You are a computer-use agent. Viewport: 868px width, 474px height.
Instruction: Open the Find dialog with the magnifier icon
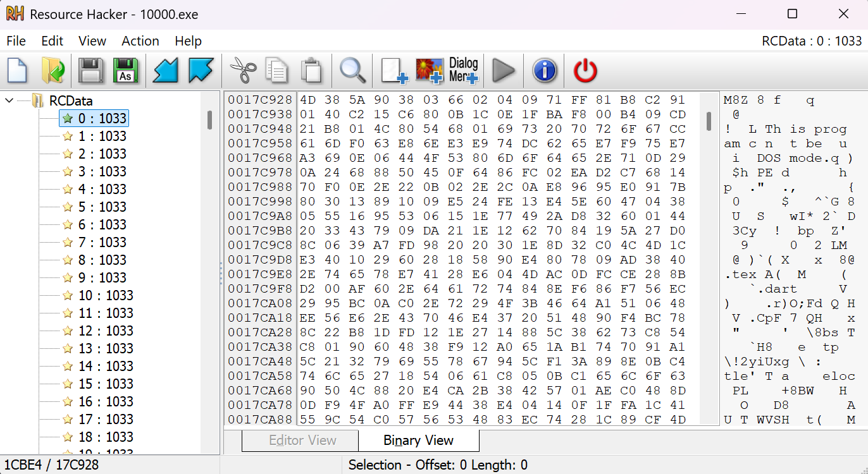click(x=353, y=71)
